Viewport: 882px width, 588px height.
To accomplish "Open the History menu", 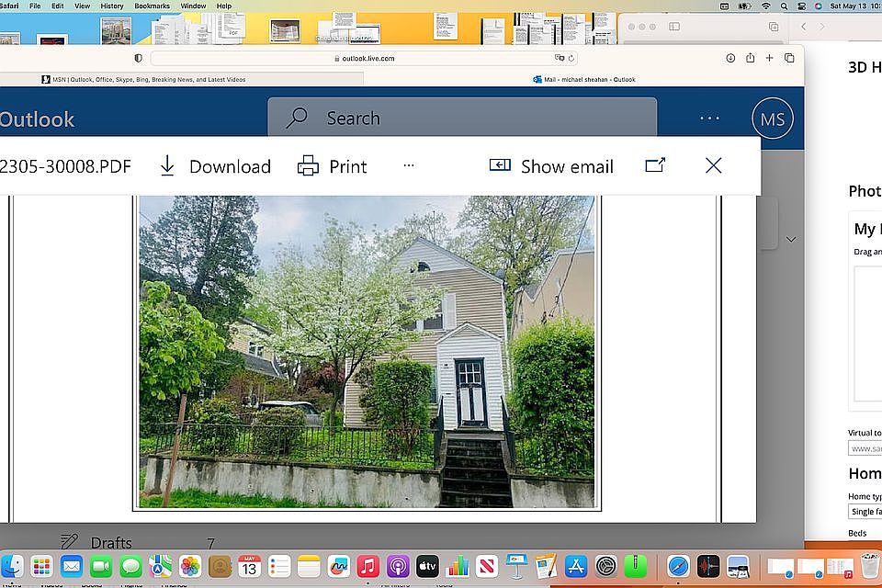I will point(112,6).
